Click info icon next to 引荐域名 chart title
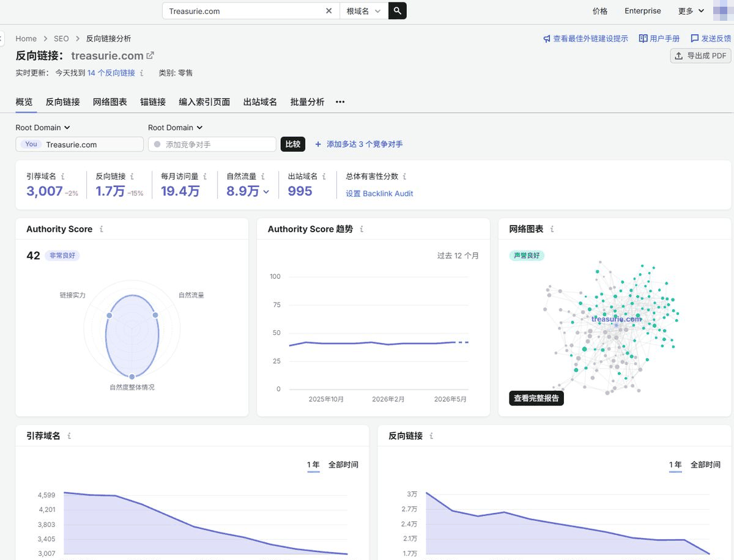This screenshot has height=560, width=734. pyautogui.click(x=69, y=436)
